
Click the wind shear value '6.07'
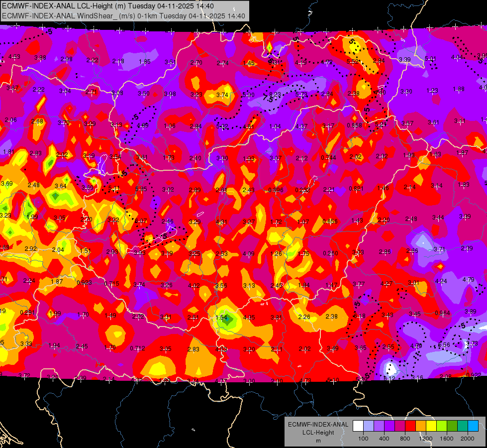tap(141, 221)
